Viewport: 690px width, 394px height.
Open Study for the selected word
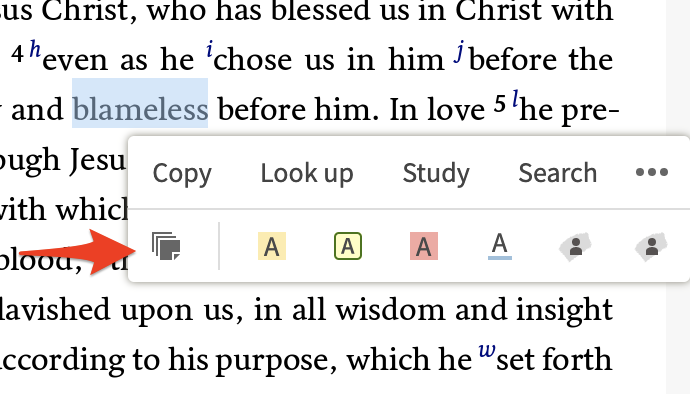(x=436, y=173)
